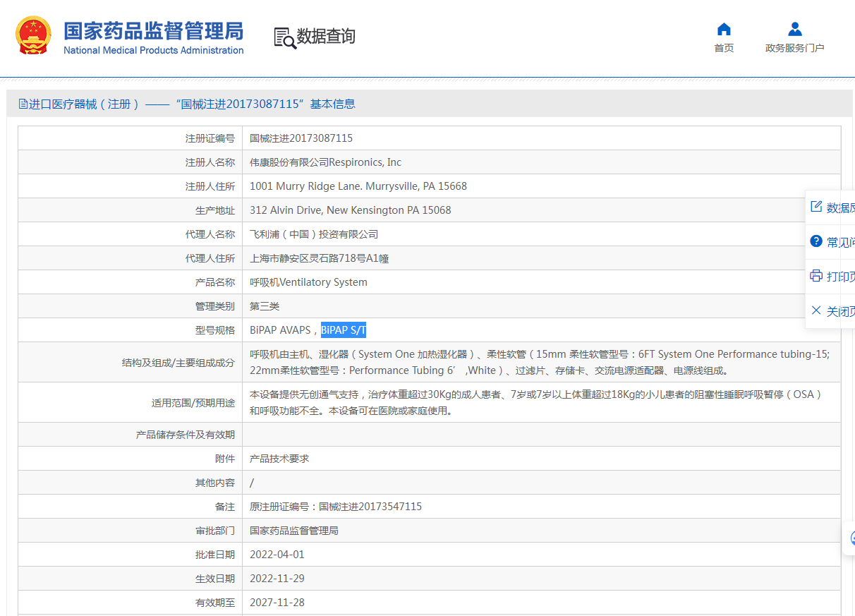Viewport: 855px width, 616px height.
Task: Go to 首页 home icon
Action: coord(724,29)
